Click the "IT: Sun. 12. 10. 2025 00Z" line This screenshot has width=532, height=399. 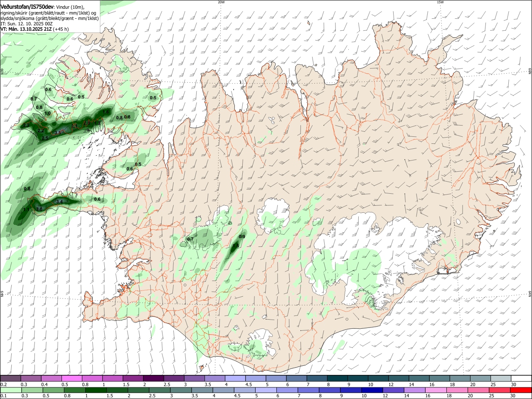click(x=27, y=24)
